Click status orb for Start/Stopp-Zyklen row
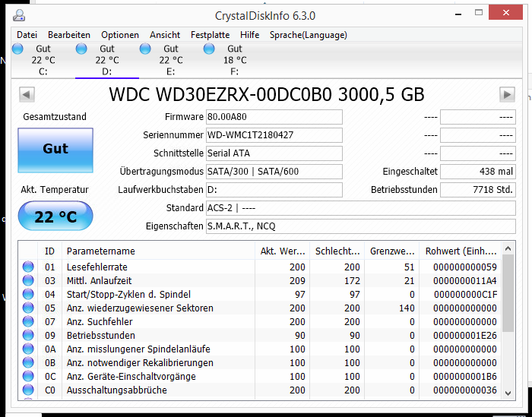 coord(28,294)
